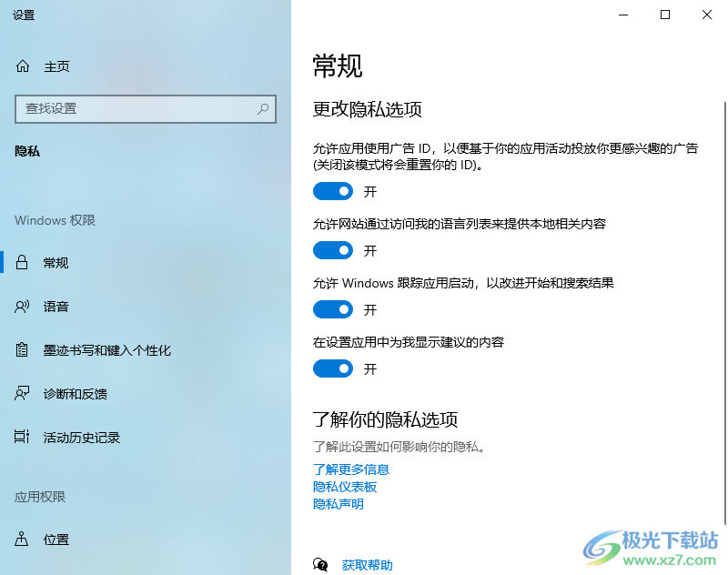Viewport: 728px width, 575px height.
Task: Disable Windows app launch tracking toggle
Action: tap(333, 309)
